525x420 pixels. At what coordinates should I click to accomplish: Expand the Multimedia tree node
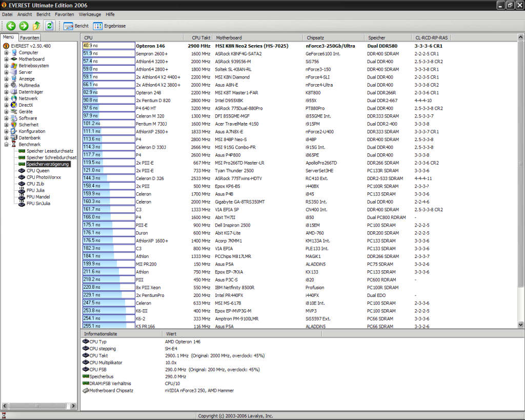[x=6, y=86]
